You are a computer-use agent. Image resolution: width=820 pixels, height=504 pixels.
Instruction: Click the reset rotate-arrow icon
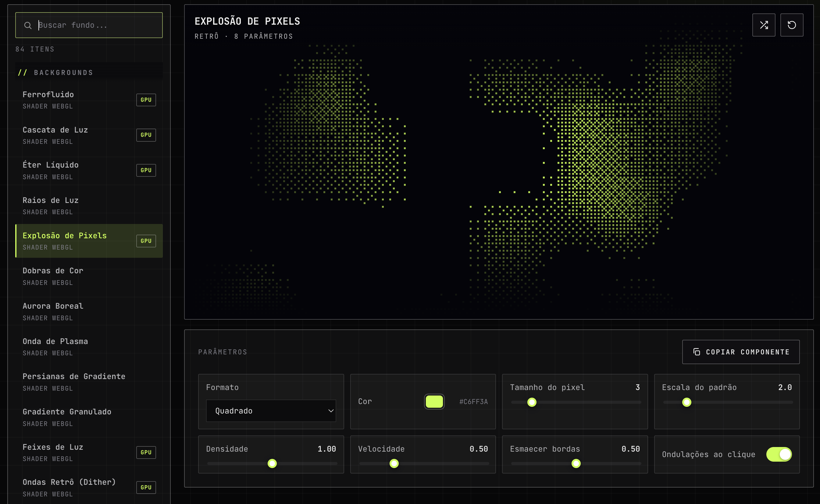click(792, 25)
